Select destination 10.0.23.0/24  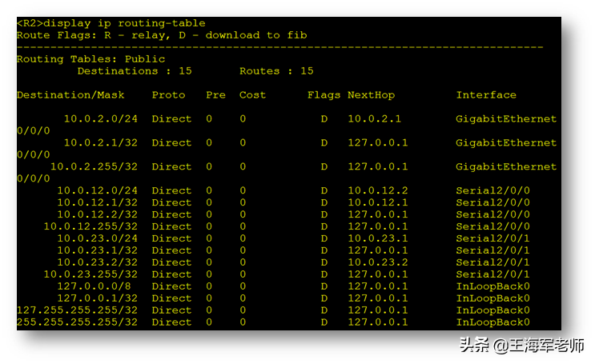click(x=97, y=238)
